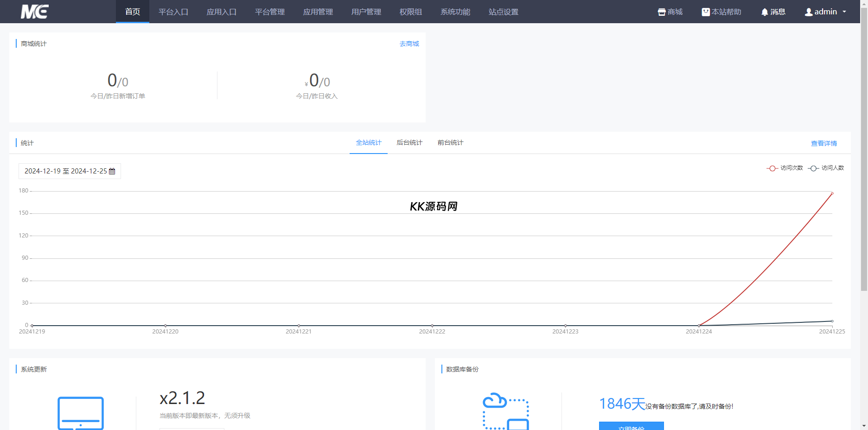Open the 应用管理 menu
Viewport: 868px width, 430px height.
coord(318,12)
